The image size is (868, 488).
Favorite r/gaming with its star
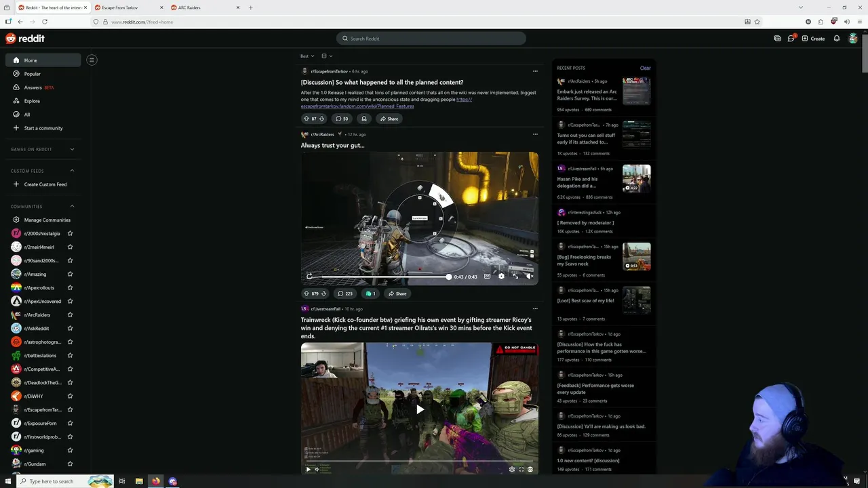pyautogui.click(x=70, y=450)
